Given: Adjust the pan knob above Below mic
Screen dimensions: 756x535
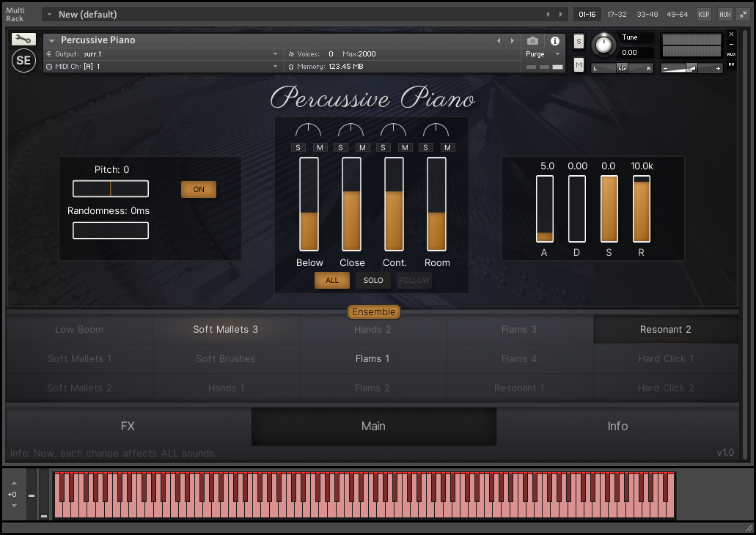Looking at the screenshot, I should (x=308, y=130).
